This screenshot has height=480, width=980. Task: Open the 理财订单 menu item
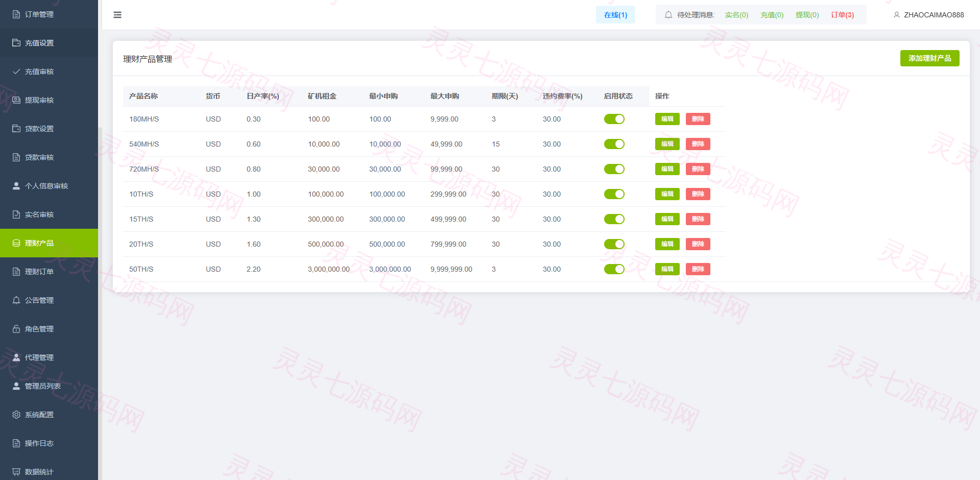tap(49, 272)
